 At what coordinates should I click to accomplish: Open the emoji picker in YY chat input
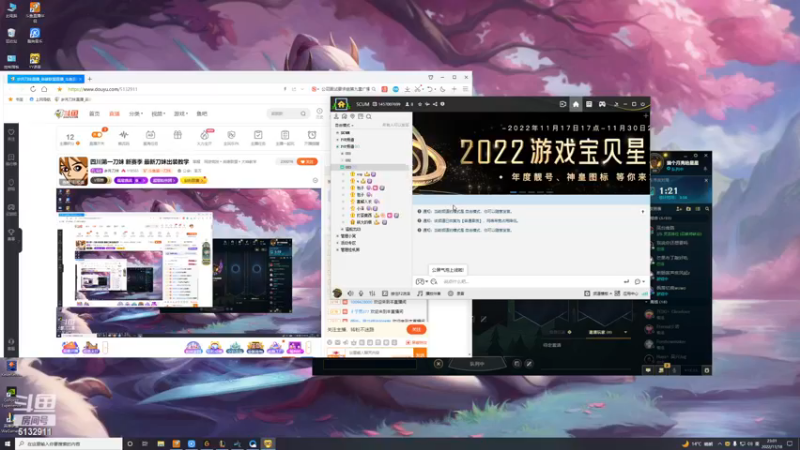tap(434, 282)
